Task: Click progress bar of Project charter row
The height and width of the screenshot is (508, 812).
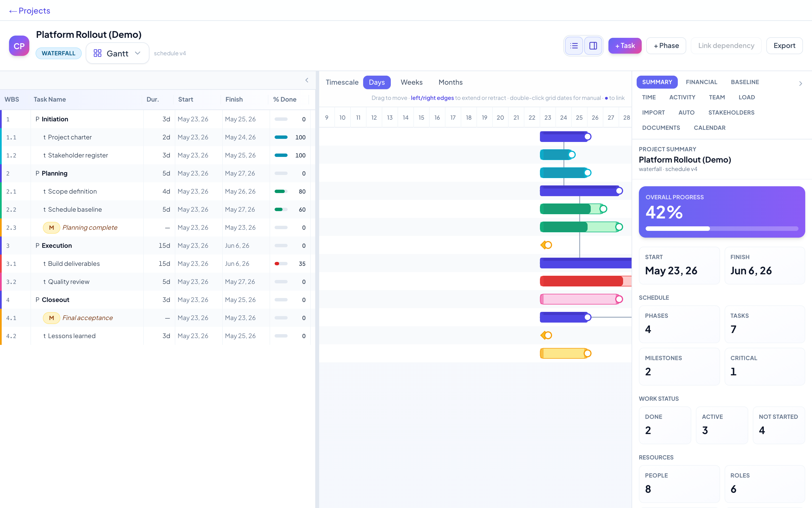Action: 281,137
